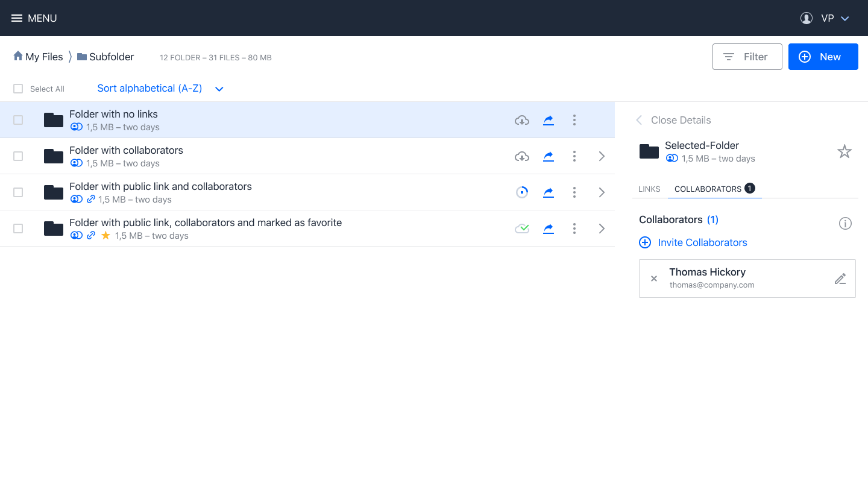Open more options for Folder with collaborators
868x495 pixels.
click(574, 156)
